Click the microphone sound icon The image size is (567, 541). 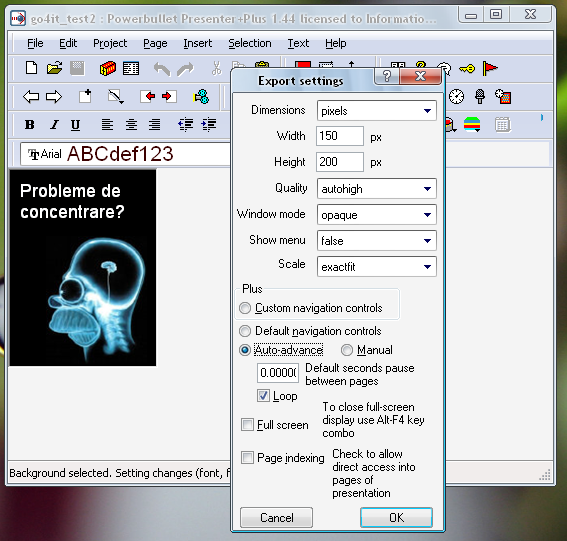480,97
